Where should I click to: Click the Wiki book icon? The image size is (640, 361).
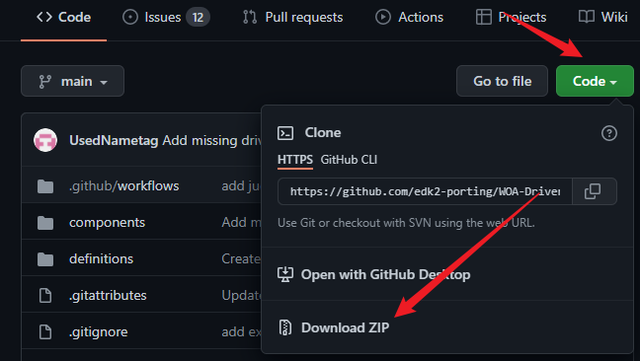pyautogui.click(x=587, y=17)
